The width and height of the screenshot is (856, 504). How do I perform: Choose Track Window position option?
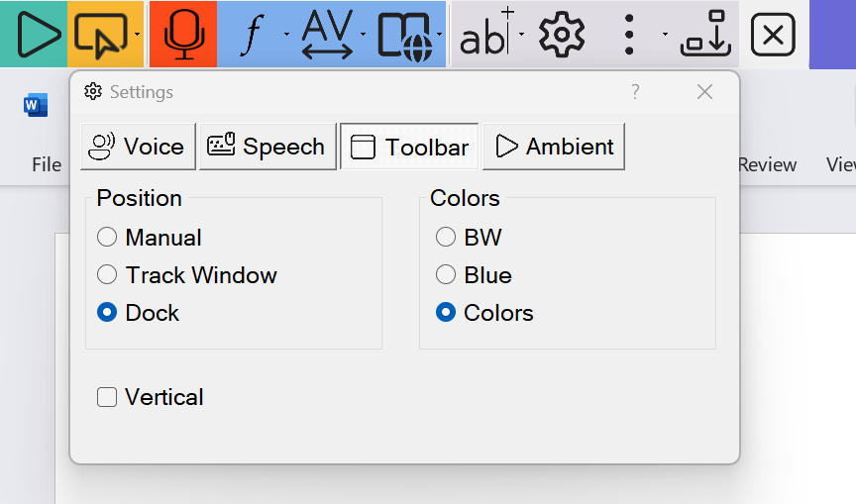point(107,275)
